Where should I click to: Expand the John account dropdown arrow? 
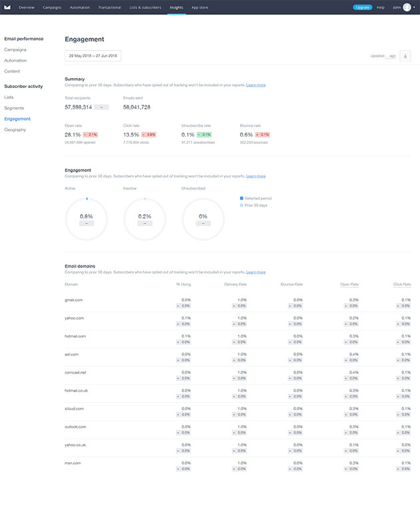[x=414, y=7]
